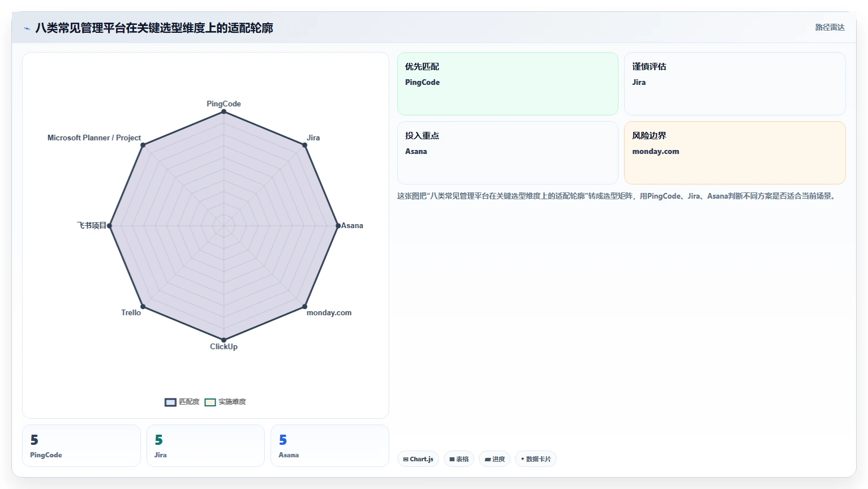Open the 投入重点 Asana card
This screenshot has height=489, width=868.
508,153
